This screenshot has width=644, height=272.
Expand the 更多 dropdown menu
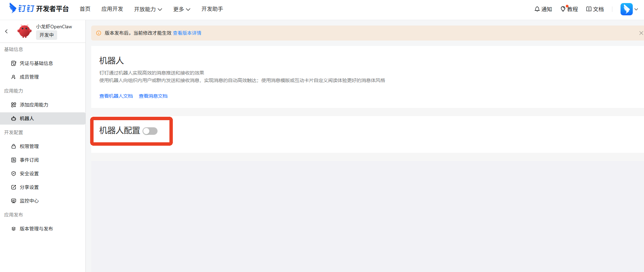click(181, 9)
